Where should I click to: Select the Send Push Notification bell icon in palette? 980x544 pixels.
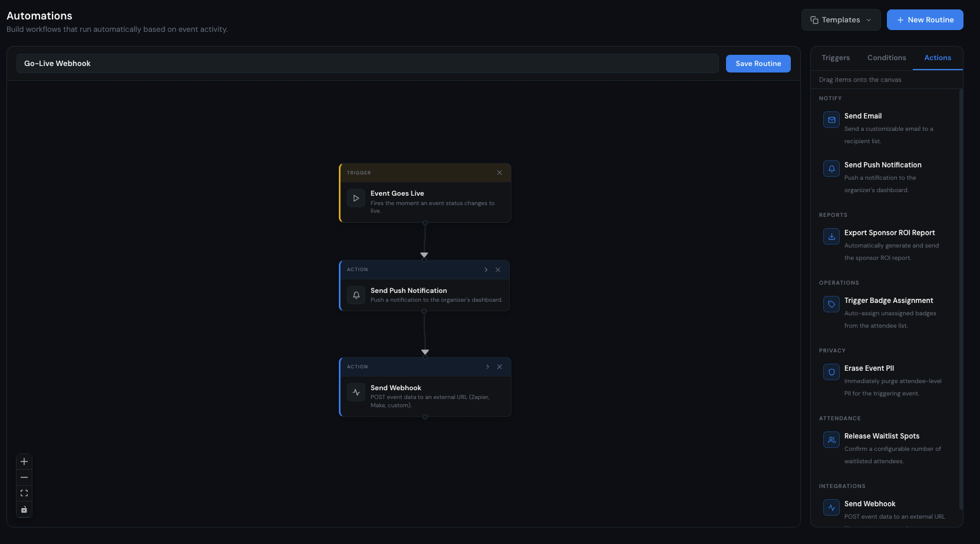tap(831, 169)
